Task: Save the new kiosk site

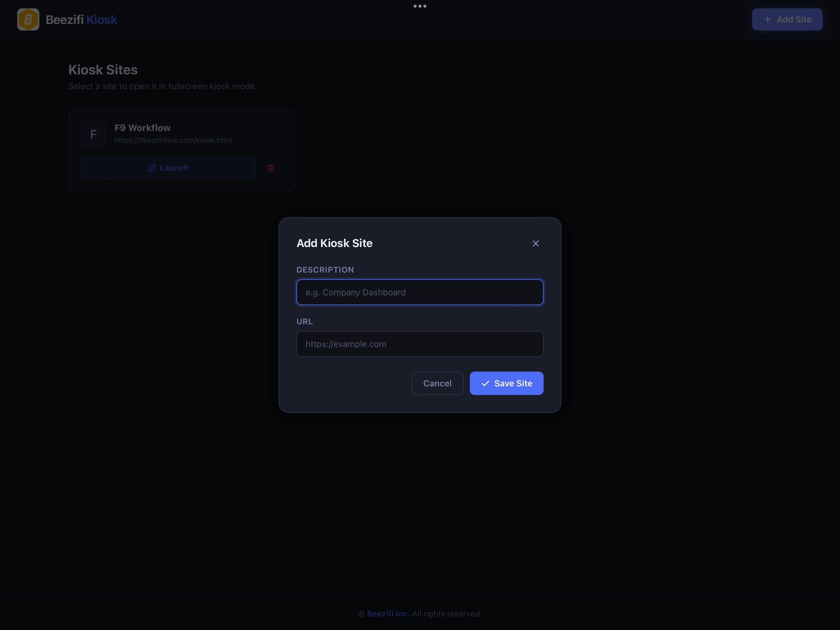Action: (506, 383)
